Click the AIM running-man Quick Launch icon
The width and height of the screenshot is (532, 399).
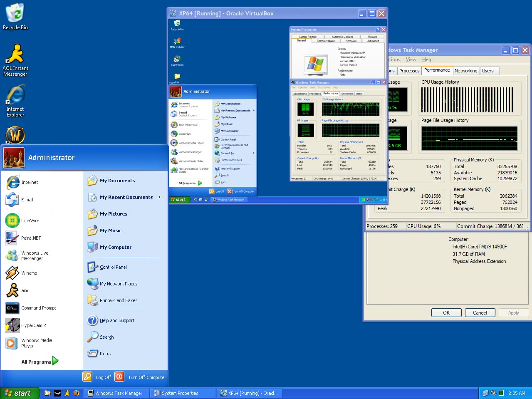[x=67, y=393]
